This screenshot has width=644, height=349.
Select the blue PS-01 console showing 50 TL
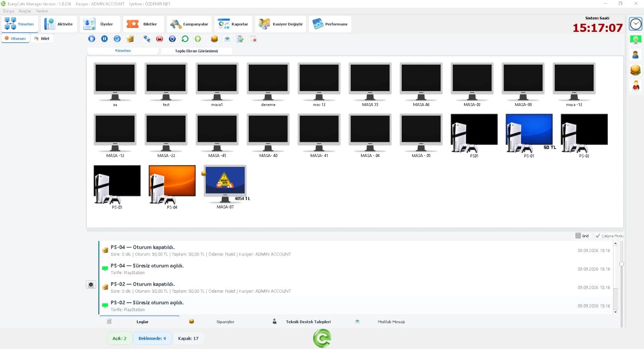pyautogui.click(x=529, y=136)
